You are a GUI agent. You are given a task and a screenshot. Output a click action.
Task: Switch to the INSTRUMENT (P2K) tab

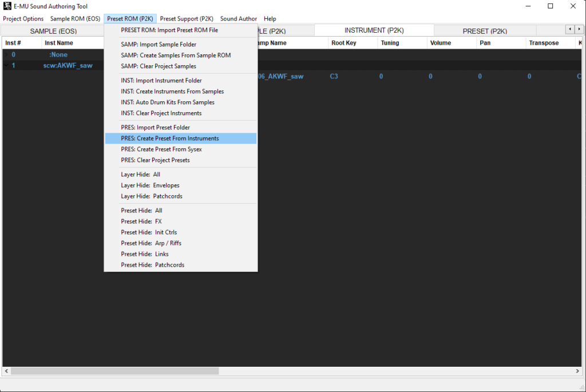pos(374,30)
